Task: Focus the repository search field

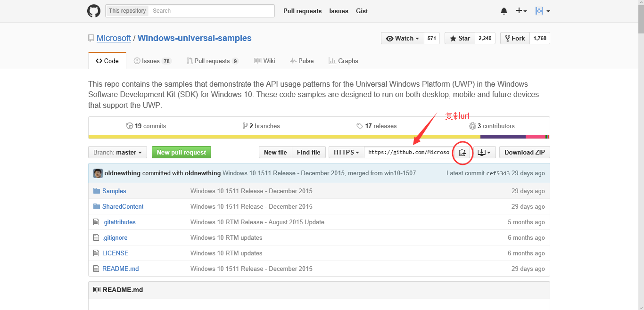Action: (212, 11)
